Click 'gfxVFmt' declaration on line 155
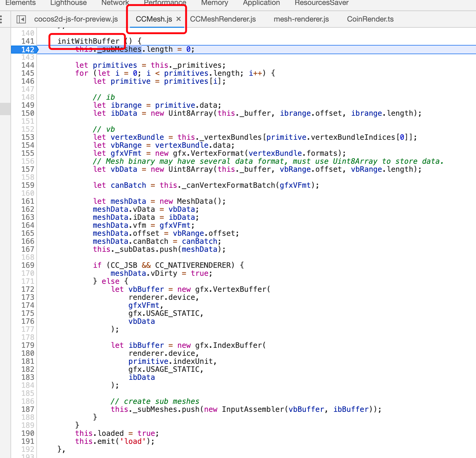 (126, 153)
